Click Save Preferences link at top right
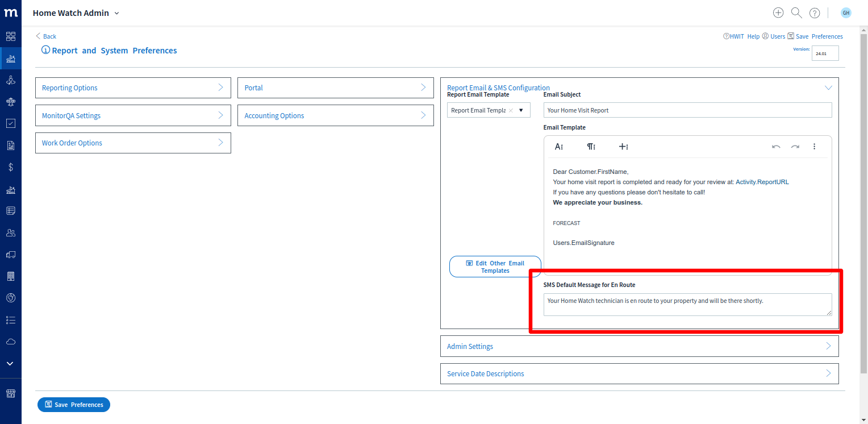This screenshot has width=868, height=424. pyautogui.click(x=815, y=36)
